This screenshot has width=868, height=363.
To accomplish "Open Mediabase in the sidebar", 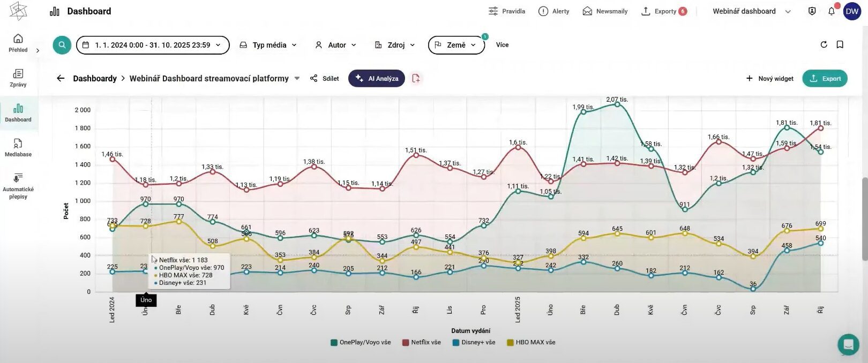I will [x=18, y=147].
